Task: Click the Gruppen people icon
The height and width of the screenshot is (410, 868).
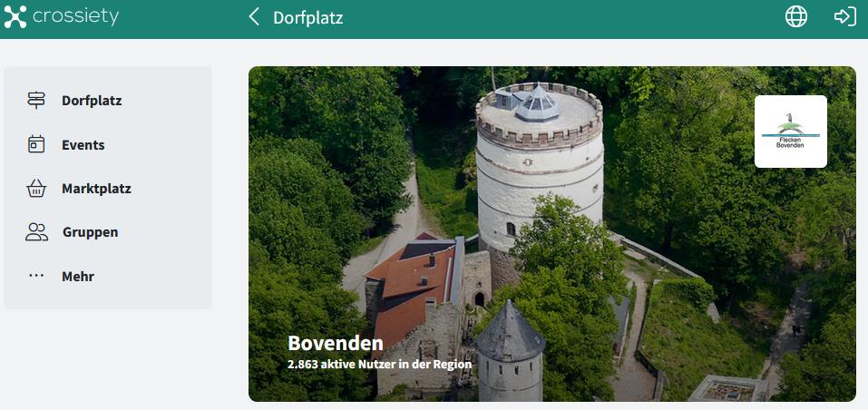Action: pyautogui.click(x=36, y=232)
